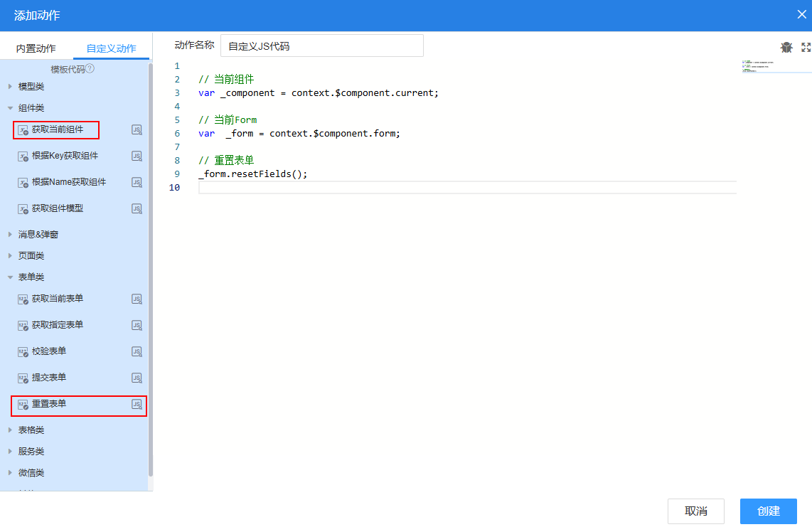Click the JS preview icon for 重置表单
Image resolution: width=812 pixels, height=527 pixels.
(137, 404)
